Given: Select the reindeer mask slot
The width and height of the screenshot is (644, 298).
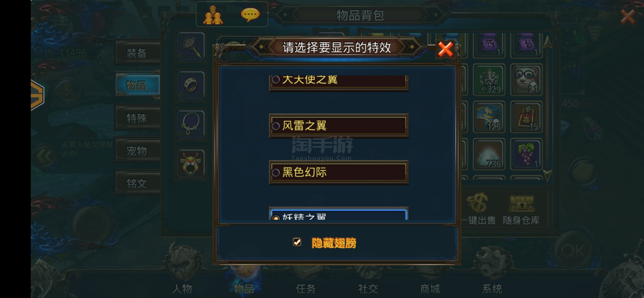Looking at the screenshot, I should tap(191, 163).
